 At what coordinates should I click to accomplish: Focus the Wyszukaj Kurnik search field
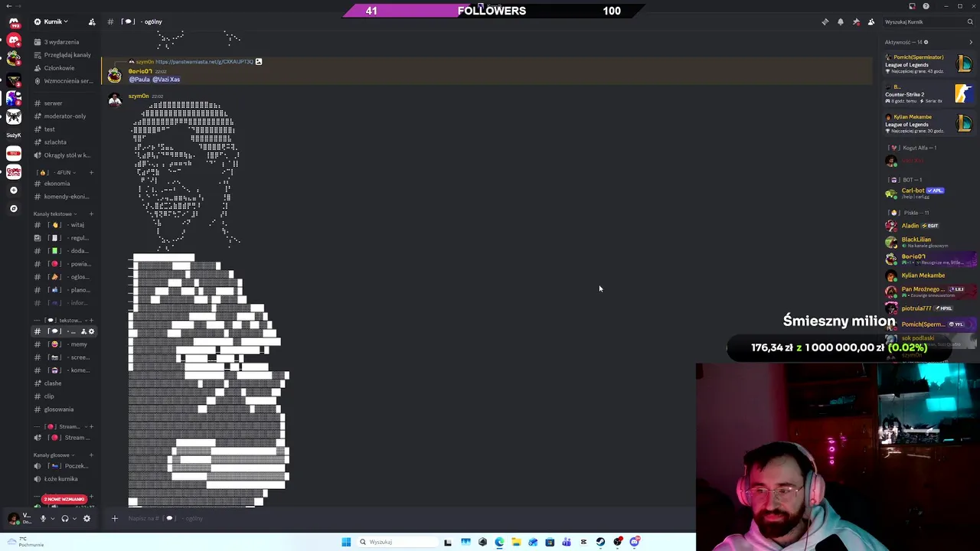(928, 21)
